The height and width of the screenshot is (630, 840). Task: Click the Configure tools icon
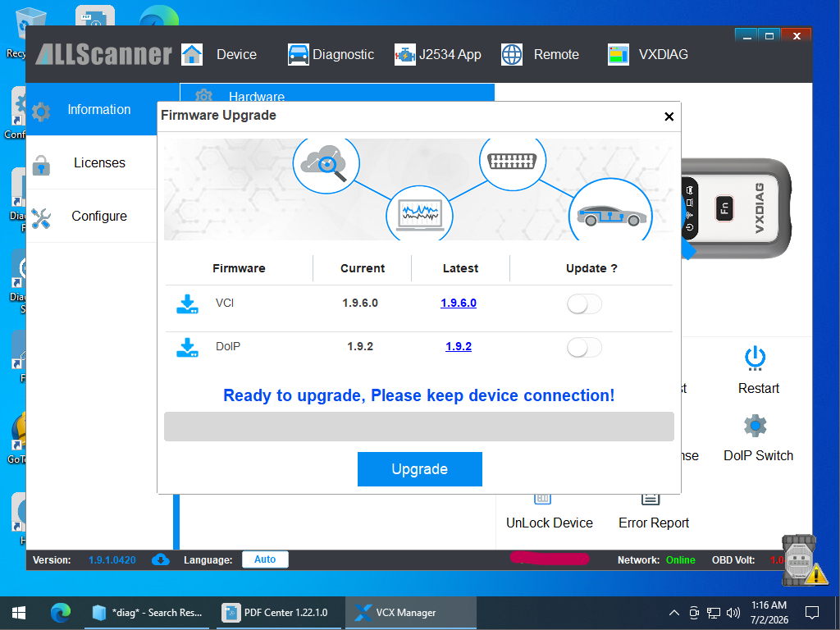click(41, 218)
